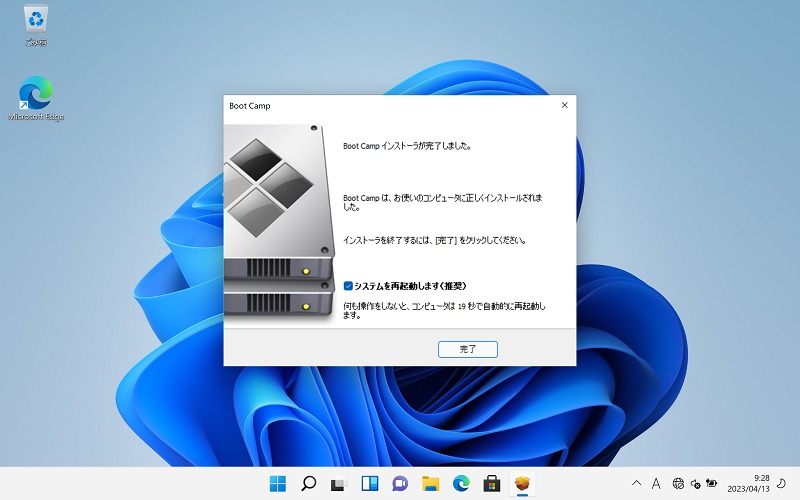The width and height of the screenshot is (800, 500).
Task: Open Task View on taskbar
Action: tap(339, 483)
